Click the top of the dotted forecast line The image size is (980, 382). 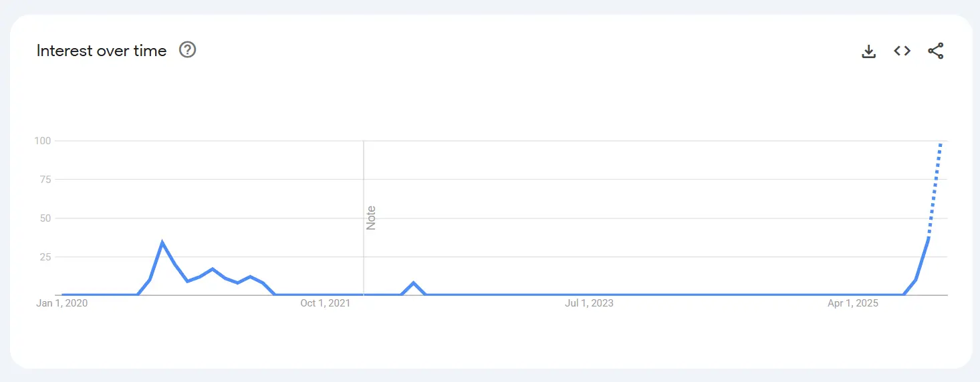pyautogui.click(x=941, y=144)
